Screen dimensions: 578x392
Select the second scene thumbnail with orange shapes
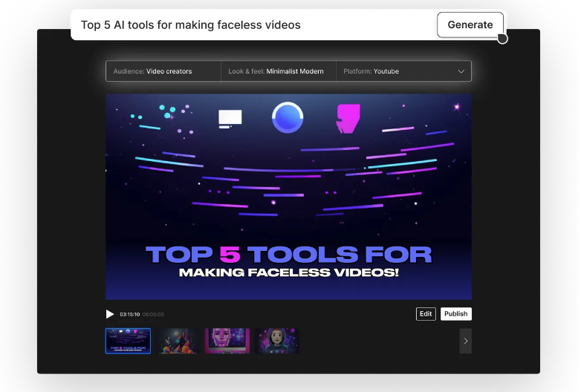pos(178,341)
